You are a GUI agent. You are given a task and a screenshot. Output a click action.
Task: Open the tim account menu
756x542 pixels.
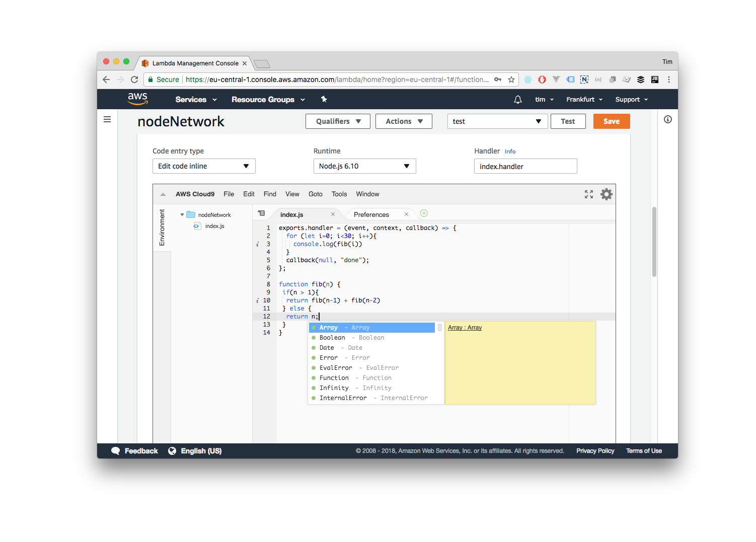click(x=544, y=100)
